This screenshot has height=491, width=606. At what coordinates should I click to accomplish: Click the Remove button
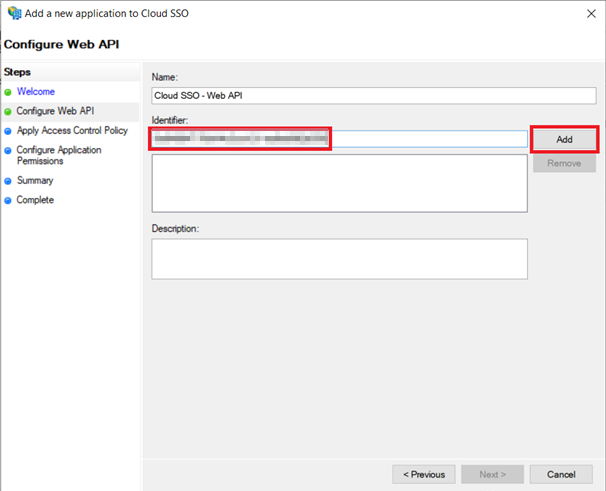(x=564, y=163)
